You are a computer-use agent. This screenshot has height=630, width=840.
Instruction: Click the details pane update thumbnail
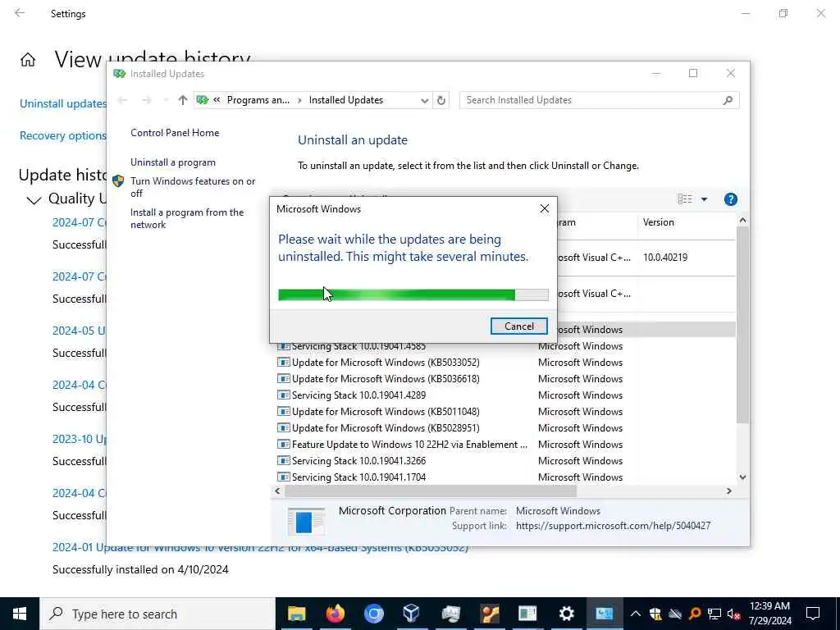(306, 521)
